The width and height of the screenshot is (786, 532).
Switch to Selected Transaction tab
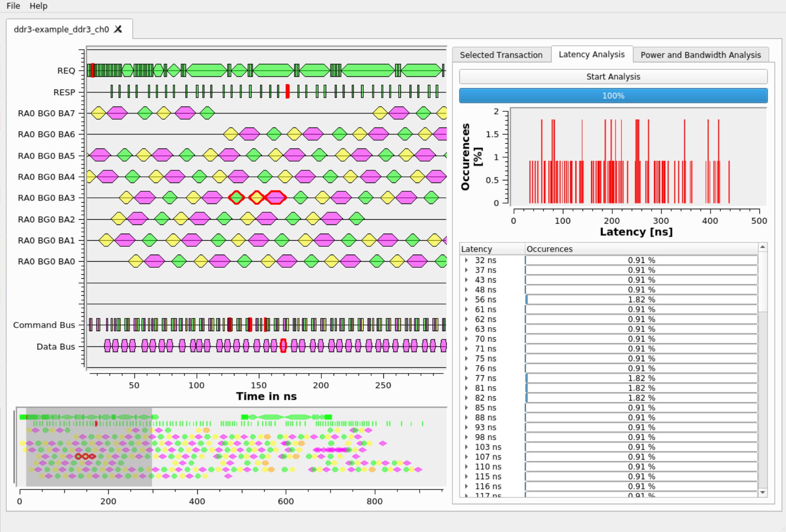click(x=501, y=55)
